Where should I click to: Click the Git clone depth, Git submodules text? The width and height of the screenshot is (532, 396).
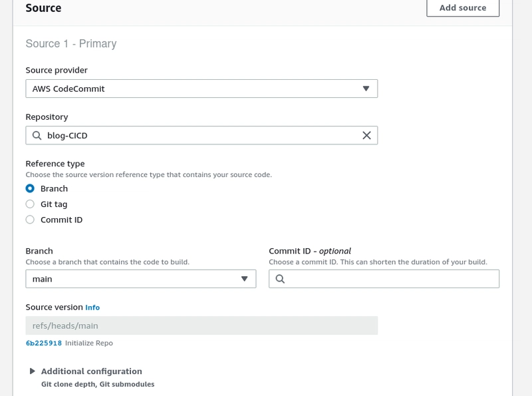tap(98, 384)
